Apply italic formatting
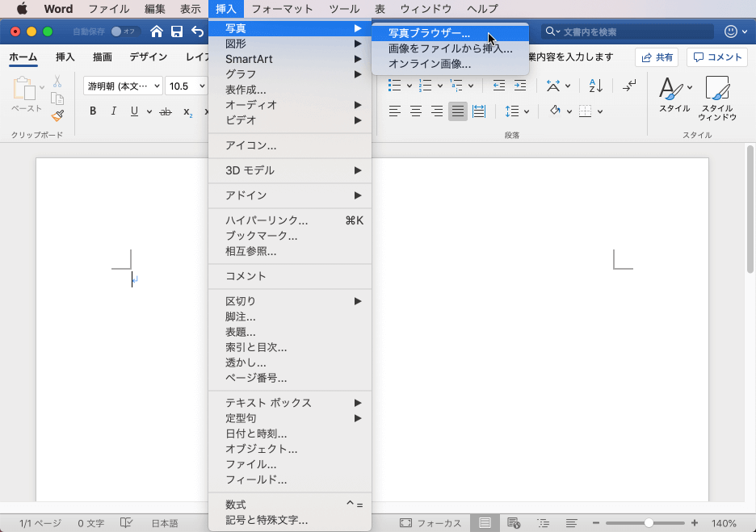The height and width of the screenshot is (532, 756). (113, 111)
